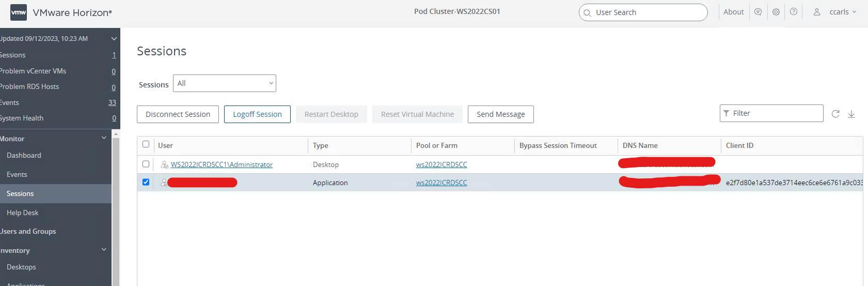Open Help Desk in sidebar

[22, 213]
